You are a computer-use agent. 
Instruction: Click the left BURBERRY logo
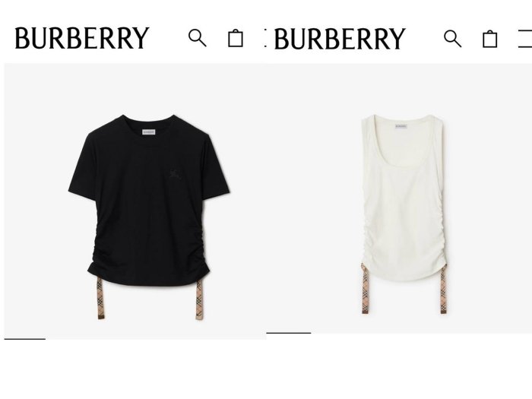click(82, 38)
